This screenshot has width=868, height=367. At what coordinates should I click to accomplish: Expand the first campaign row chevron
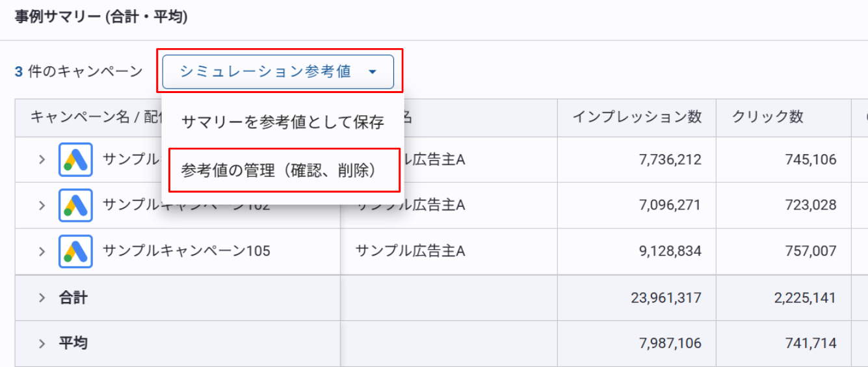click(x=42, y=160)
